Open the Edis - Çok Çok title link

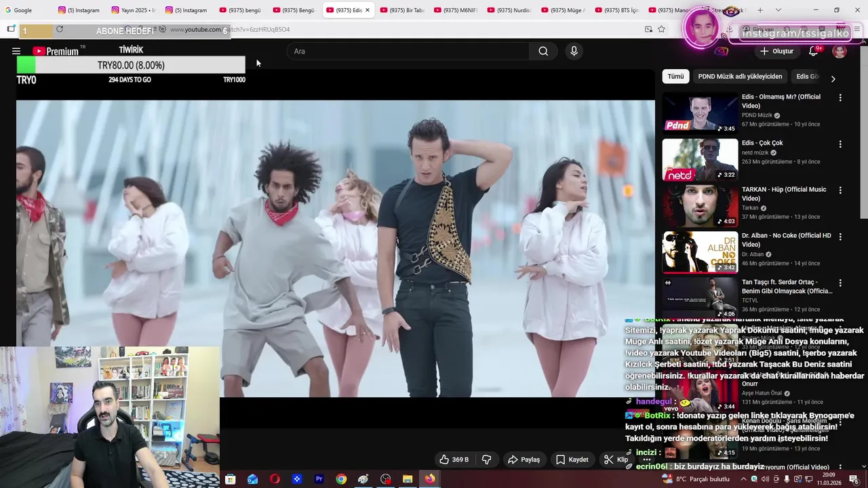(762, 143)
